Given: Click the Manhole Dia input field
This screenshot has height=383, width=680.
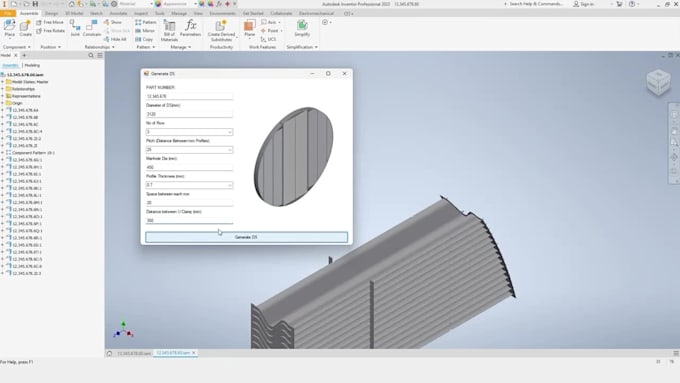Looking at the screenshot, I should click(x=189, y=167).
